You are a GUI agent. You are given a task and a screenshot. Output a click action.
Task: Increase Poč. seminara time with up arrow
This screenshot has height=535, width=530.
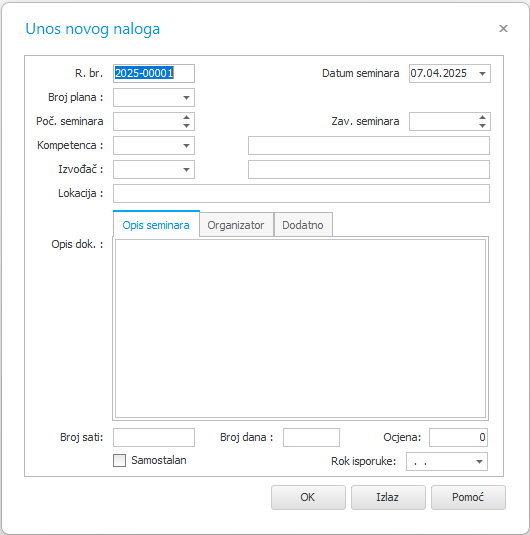click(x=186, y=117)
